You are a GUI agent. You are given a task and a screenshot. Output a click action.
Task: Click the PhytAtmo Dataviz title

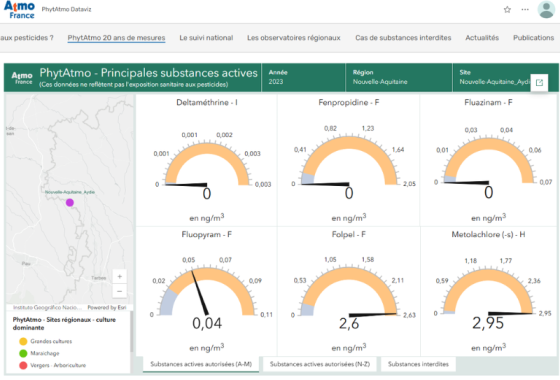coord(66,9)
